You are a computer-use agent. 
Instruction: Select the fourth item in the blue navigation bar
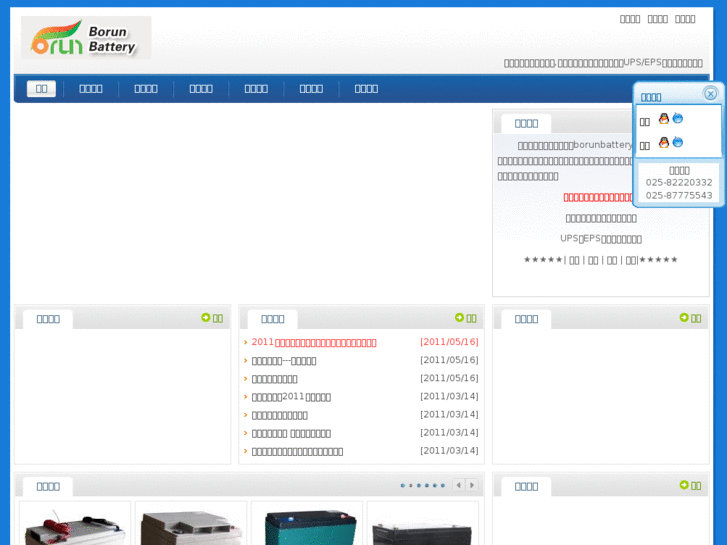[201, 89]
